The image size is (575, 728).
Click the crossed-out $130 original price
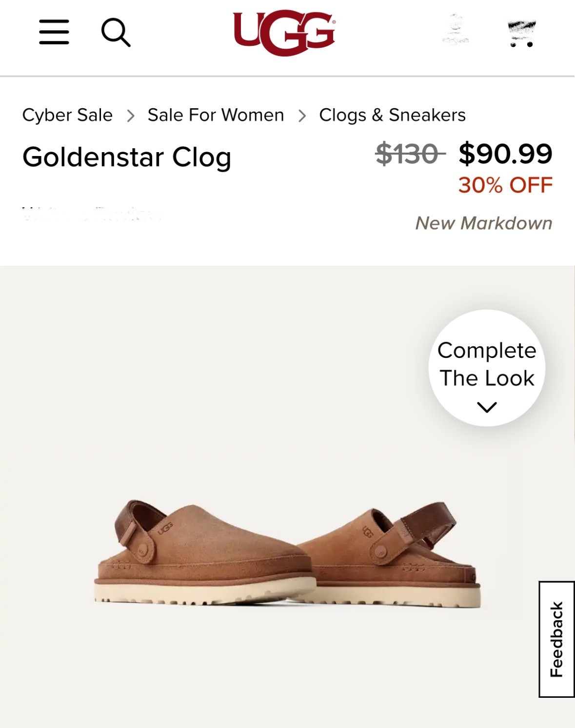point(408,154)
